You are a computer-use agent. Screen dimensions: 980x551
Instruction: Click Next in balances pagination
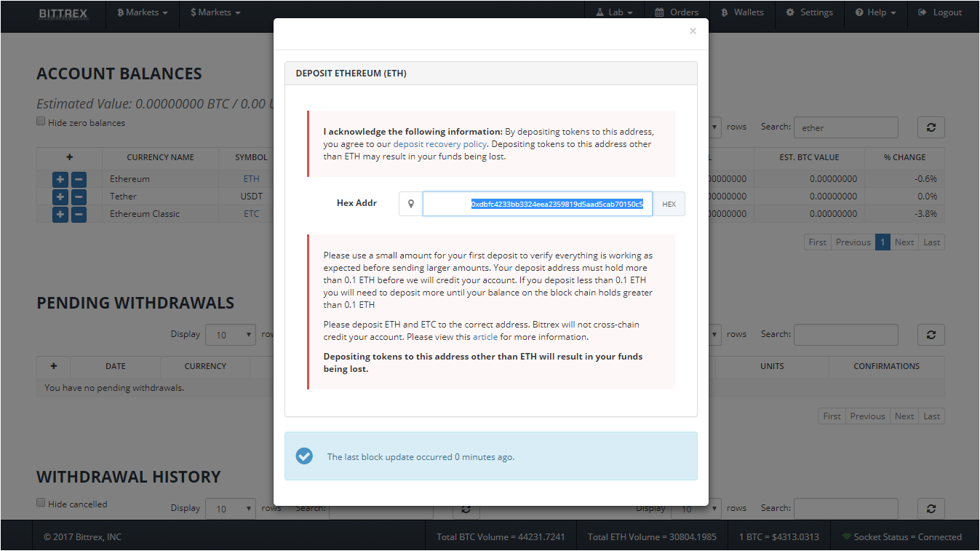[904, 242]
